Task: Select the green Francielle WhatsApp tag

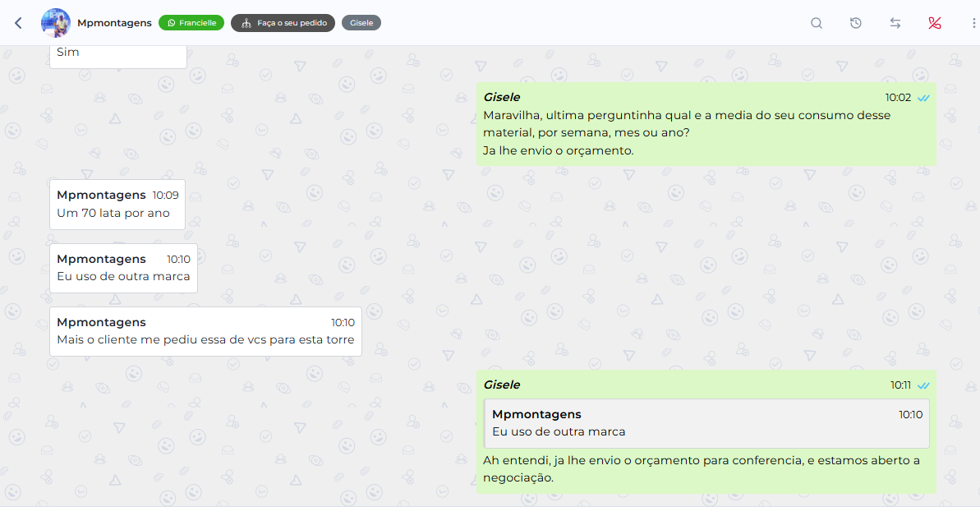Action: [x=191, y=23]
